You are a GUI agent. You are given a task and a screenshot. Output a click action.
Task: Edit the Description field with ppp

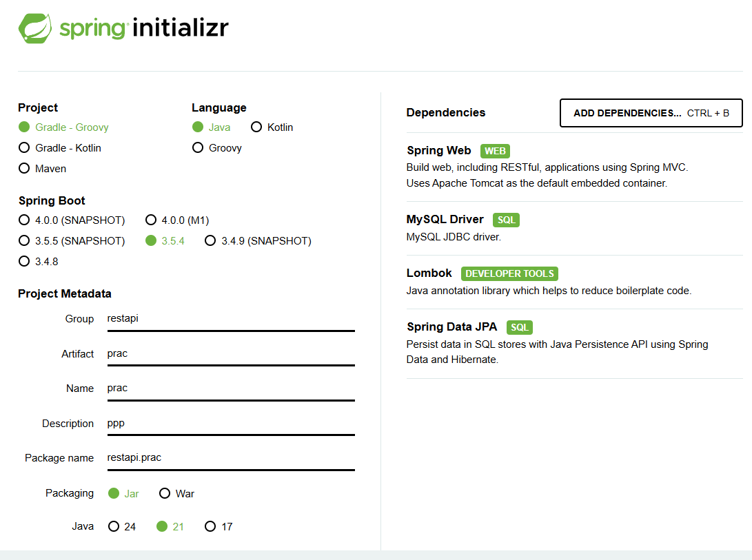tap(231, 424)
